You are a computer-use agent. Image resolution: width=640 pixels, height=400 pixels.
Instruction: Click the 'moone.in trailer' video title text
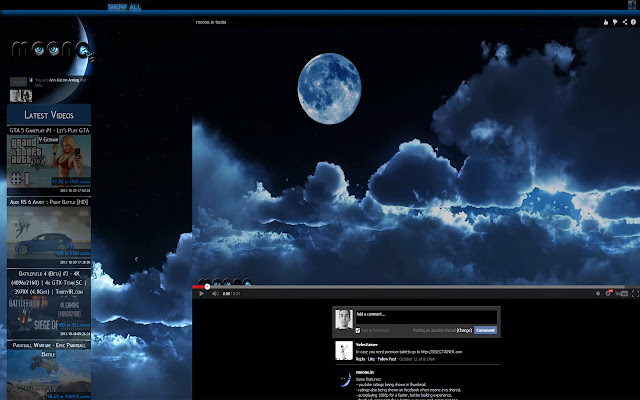point(211,22)
